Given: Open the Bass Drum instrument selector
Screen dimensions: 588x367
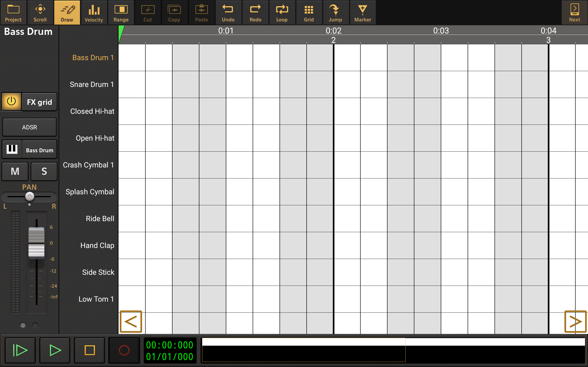Looking at the screenshot, I should point(39,150).
